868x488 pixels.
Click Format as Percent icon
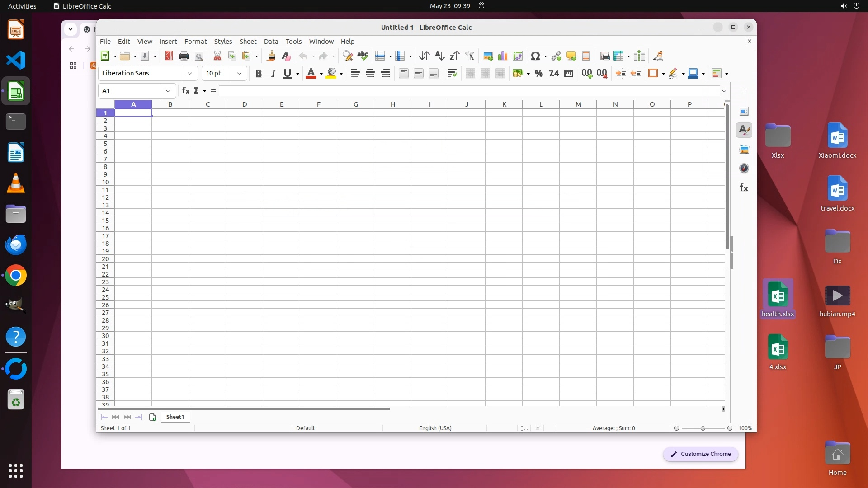pos(538,74)
